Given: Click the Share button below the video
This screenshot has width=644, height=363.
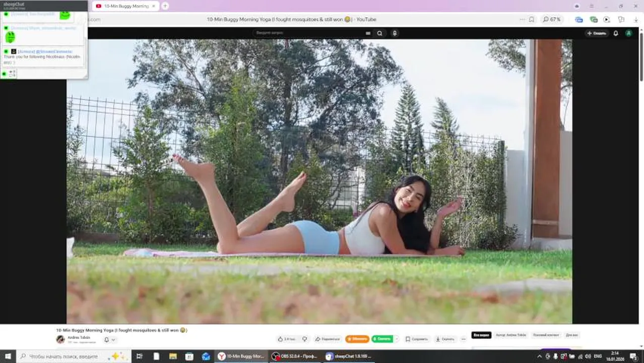Looking at the screenshot, I should 328,339.
